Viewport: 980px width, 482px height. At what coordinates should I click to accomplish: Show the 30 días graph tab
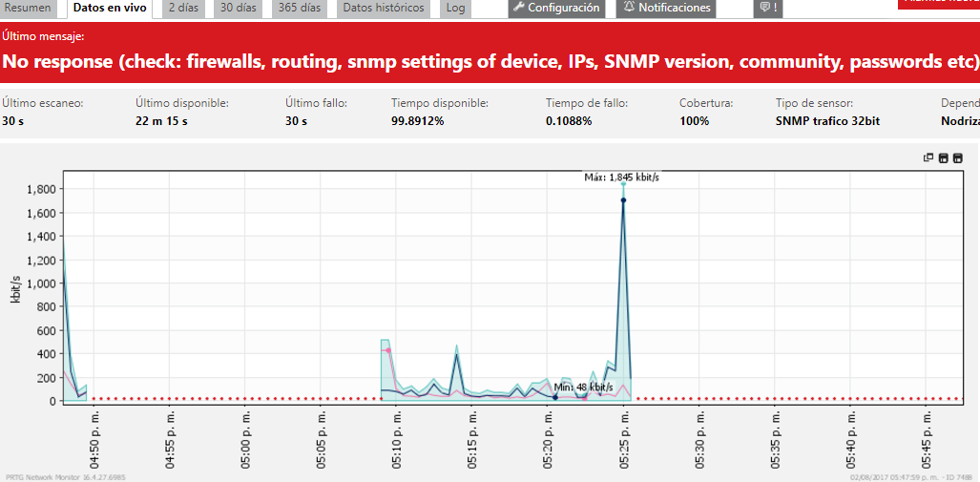point(239,8)
